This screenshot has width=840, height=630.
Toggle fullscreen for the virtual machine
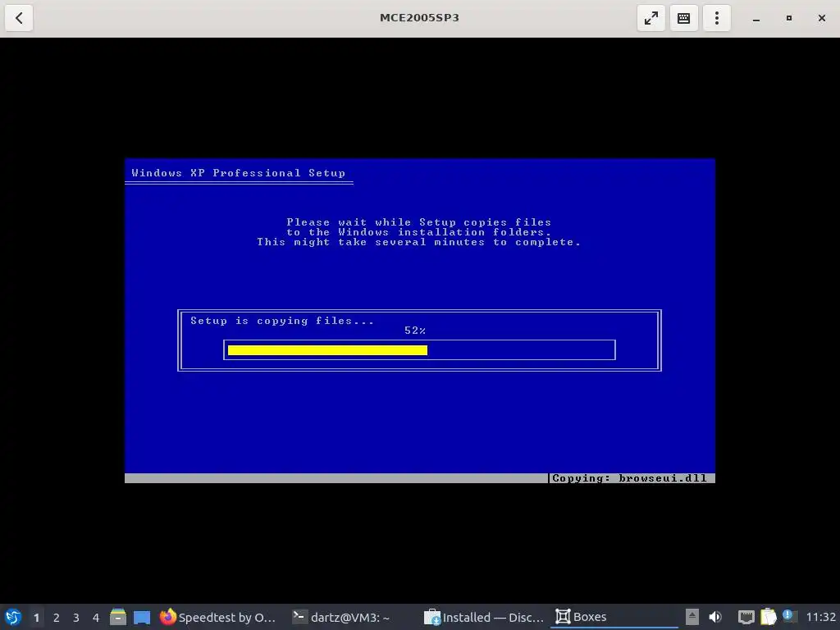coord(651,18)
